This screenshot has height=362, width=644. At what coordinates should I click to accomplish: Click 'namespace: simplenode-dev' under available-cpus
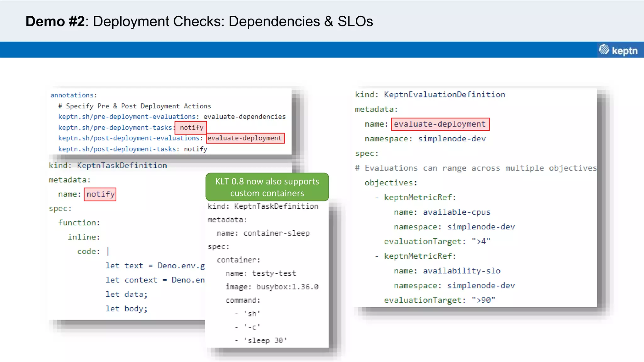(454, 227)
